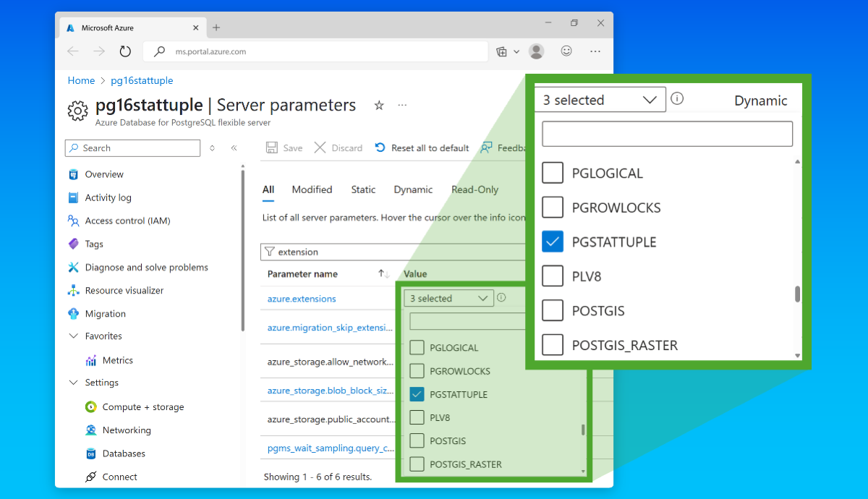Check PGROWLOCKS in the browser window list
The height and width of the screenshot is (499, 868).
417,371
